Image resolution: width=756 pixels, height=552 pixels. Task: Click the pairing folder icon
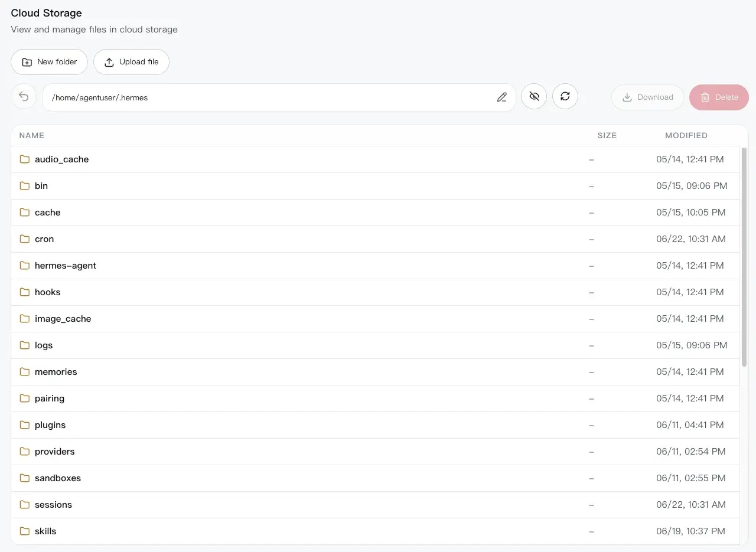coord(25,399)
